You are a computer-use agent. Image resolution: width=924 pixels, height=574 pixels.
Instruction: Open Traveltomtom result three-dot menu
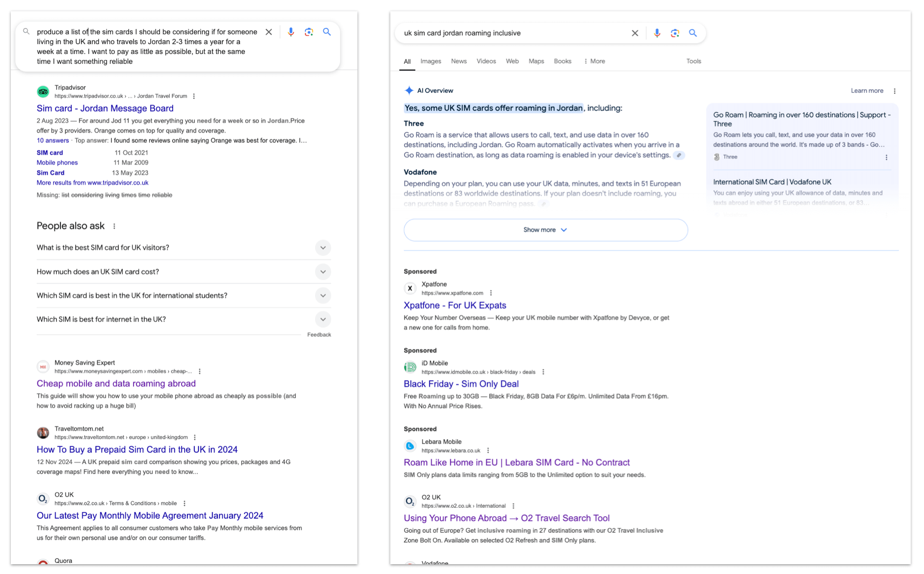click(x=195, y=437)
